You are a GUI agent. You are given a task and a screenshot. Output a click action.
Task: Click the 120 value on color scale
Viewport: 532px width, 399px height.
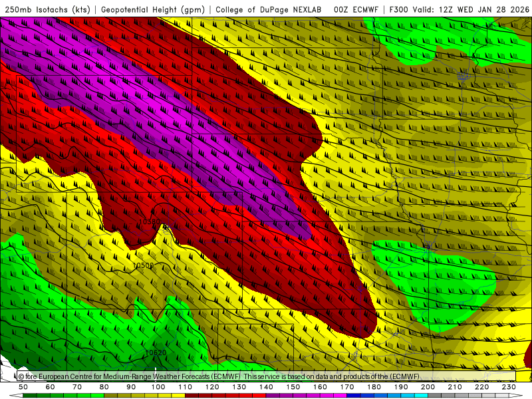click(212, 387)
